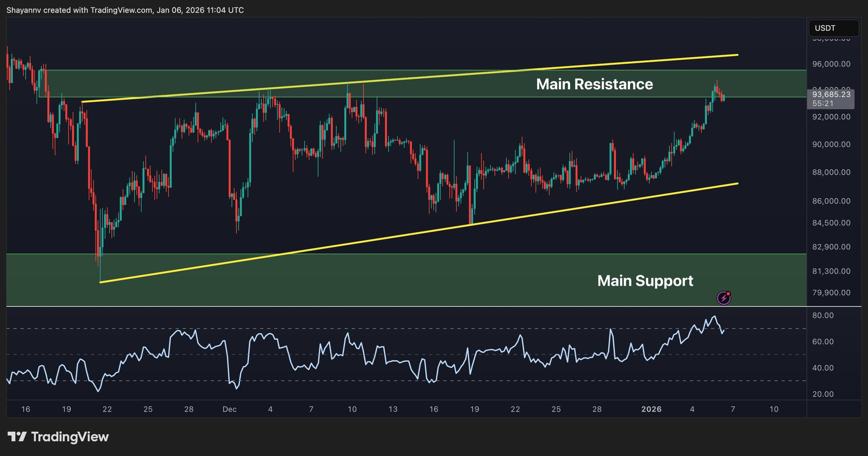Click the 96,000.00 price axis label

(x=831, y=64)
